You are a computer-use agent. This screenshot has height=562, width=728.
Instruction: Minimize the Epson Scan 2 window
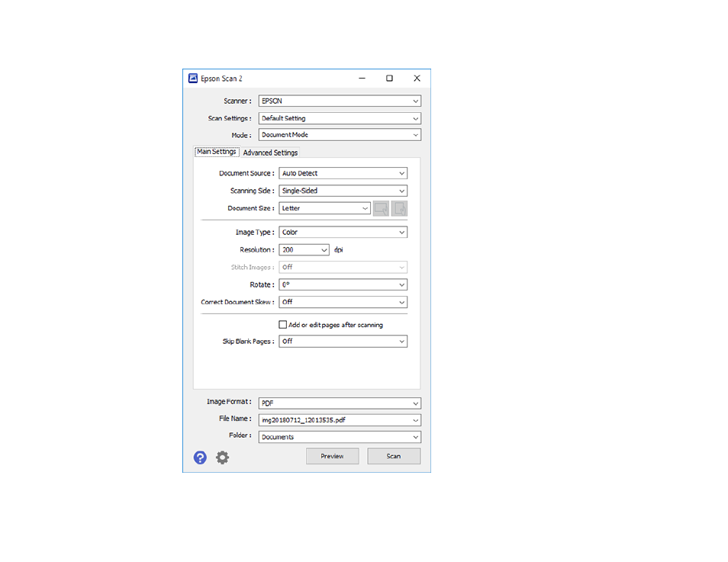click(x=362, y=79)
